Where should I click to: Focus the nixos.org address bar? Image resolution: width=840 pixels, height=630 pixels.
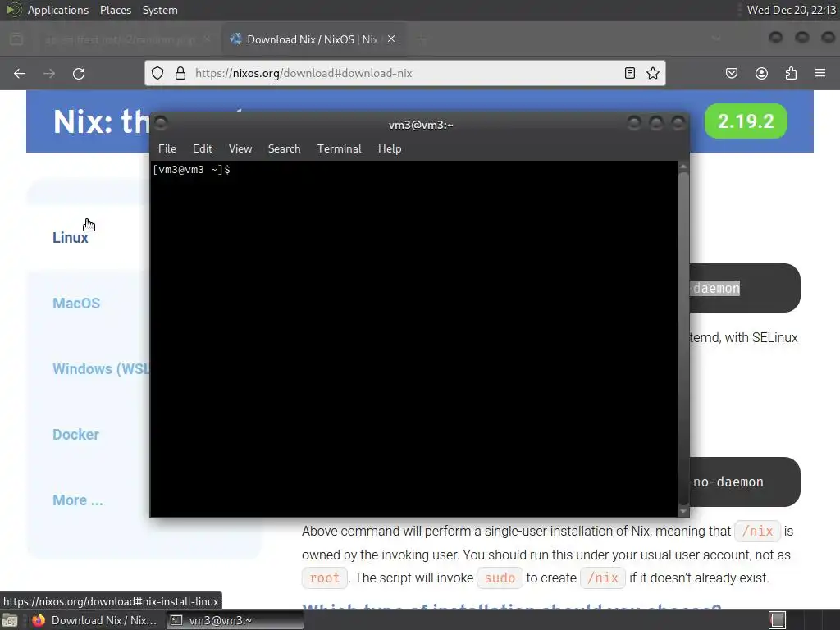pos(407,73)
